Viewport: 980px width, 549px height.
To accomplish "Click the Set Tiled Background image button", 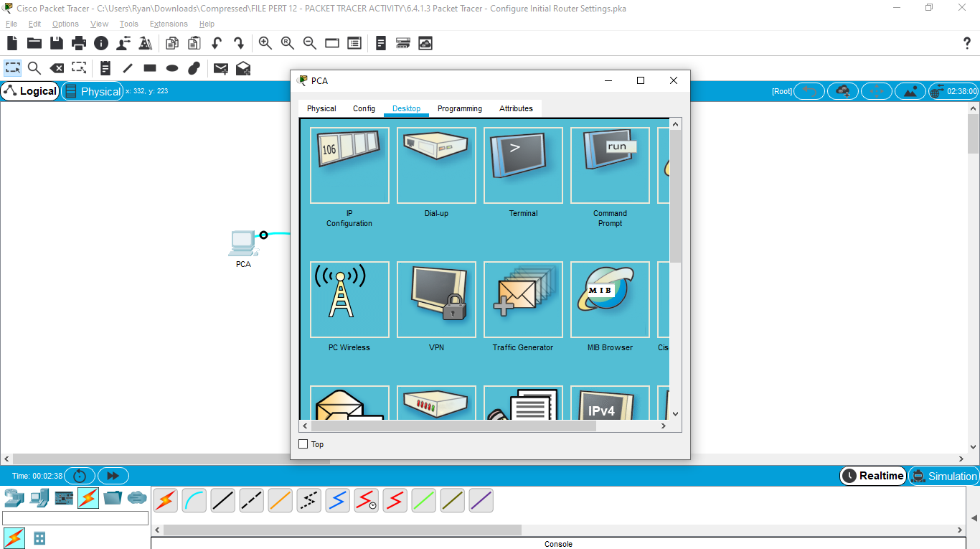I will 910,91.
